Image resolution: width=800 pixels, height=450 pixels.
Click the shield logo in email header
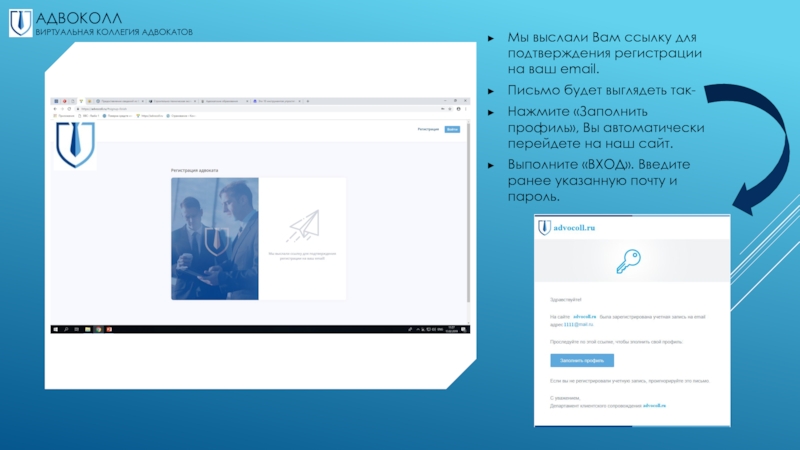545,227
